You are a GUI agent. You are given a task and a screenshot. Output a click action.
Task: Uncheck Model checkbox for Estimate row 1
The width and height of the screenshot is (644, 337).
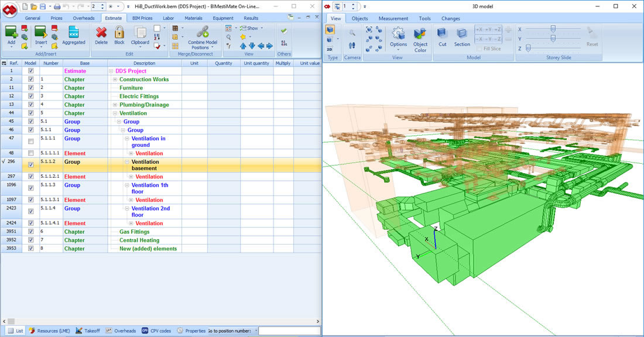(x=31, y=71)
